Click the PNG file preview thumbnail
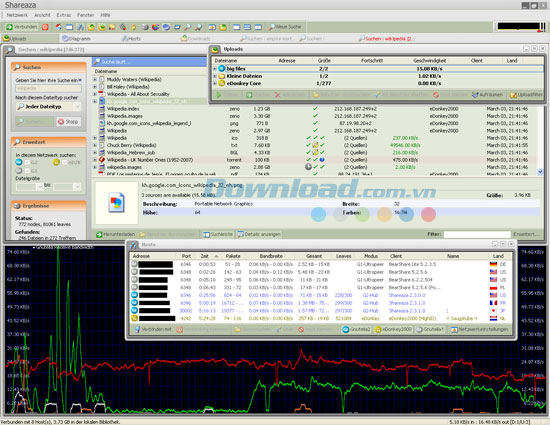This screenshot has width=550, height=425. point(116,202)
